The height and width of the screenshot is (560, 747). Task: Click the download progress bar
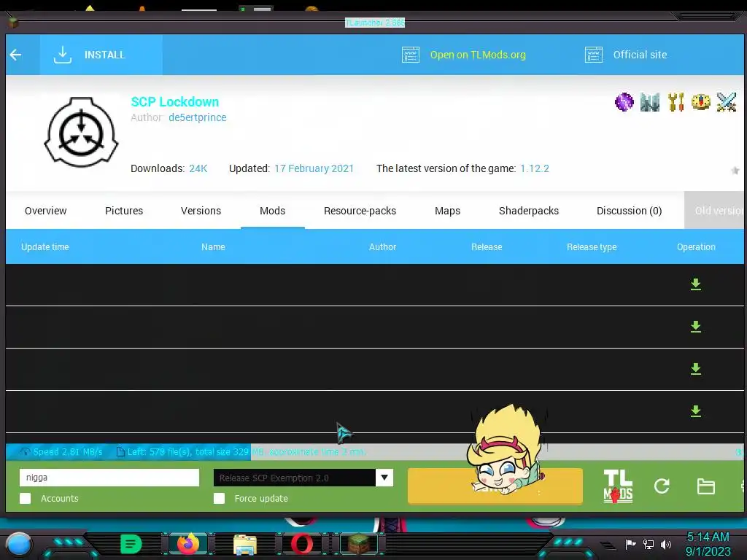coord(375,452)
